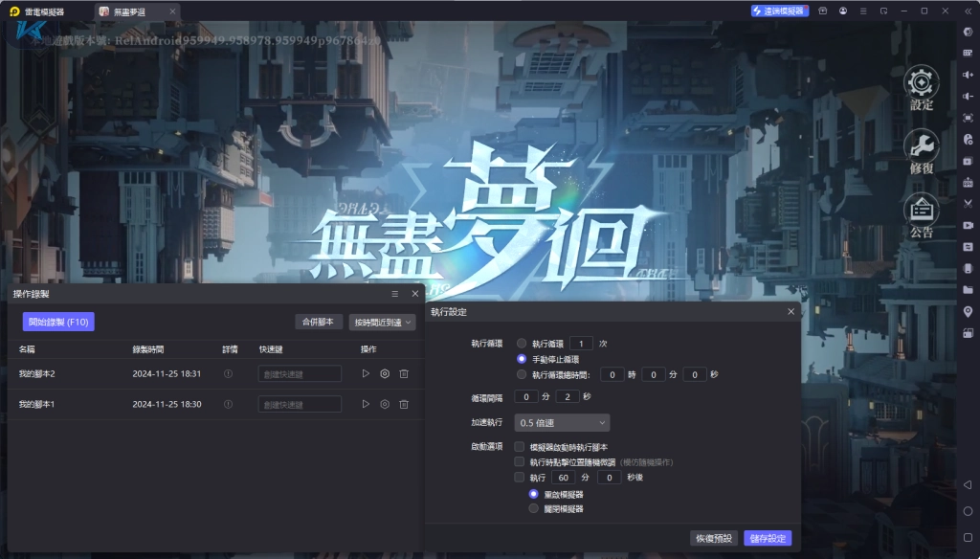Click the 遠端模擬器 button in title bar

[779, 11]
